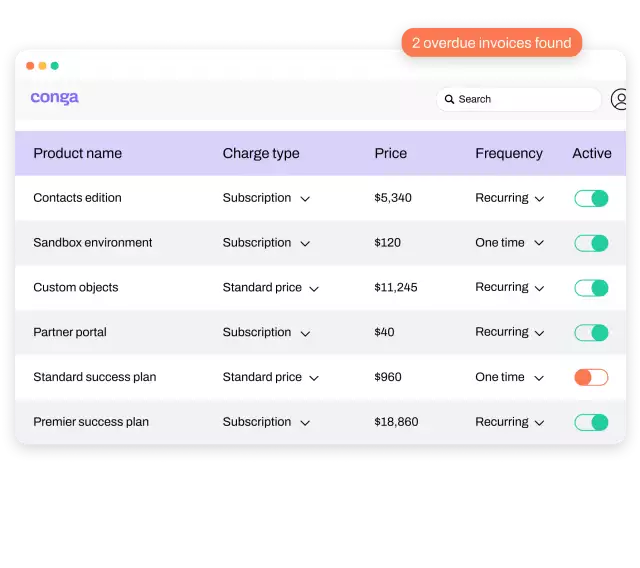
Task: Turn off Custom objects active switch
Action: [x=591, y=288]
